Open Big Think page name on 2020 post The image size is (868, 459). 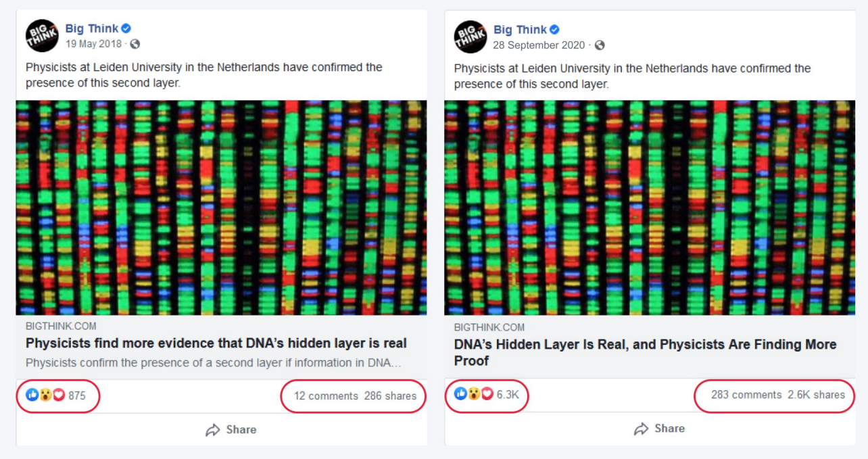pos(520,30)
